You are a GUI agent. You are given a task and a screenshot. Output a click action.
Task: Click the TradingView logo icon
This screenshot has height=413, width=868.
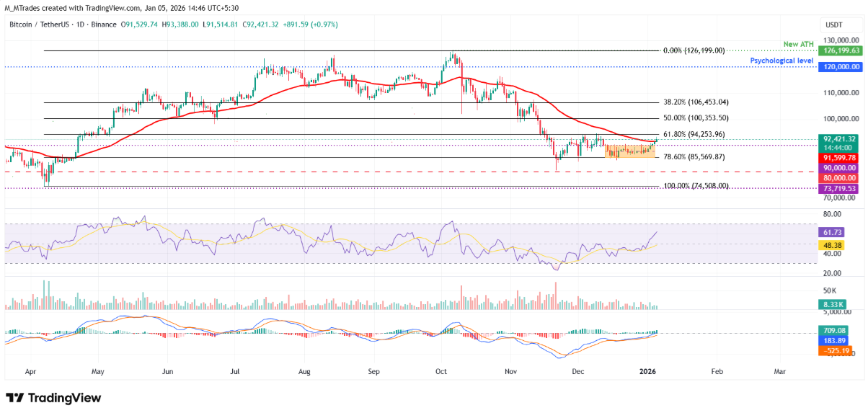click(x=14, y=398)
